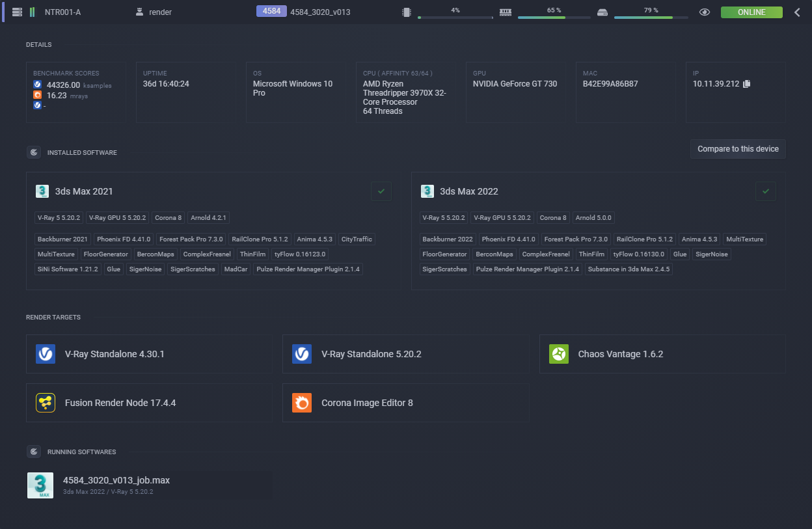Viewport: 812px width, 529px height.
Task: Select Corona 8 tag under 3ds Max 2021
Action: (169, 218)
